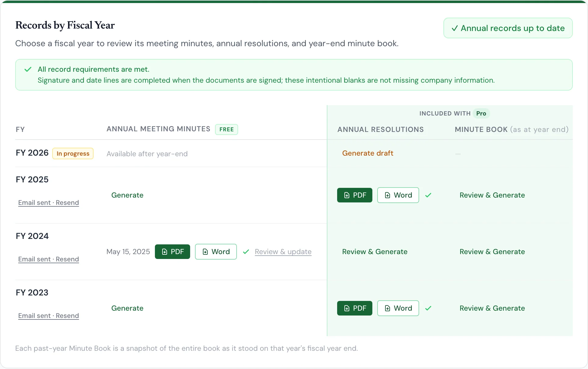
Task: Generate FY 2023 annual meeting minutes
Action: click(x=127, y=308)
